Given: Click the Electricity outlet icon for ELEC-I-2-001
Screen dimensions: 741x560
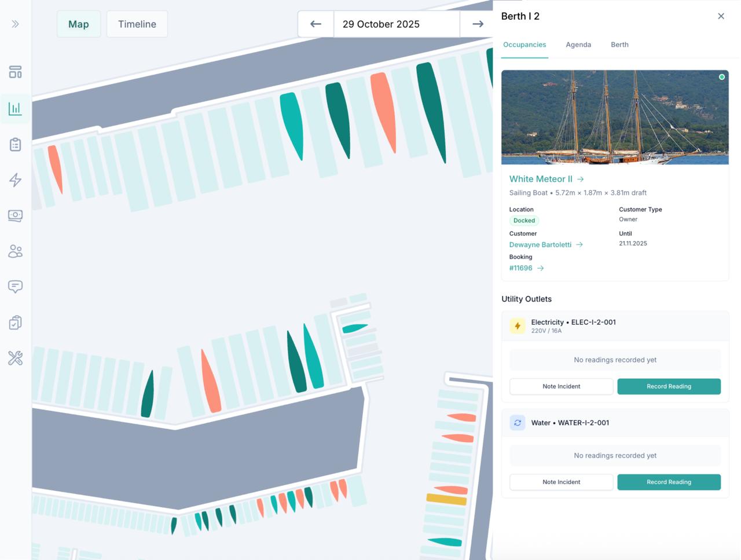Looking at the screenshot, I should [517, 325].
